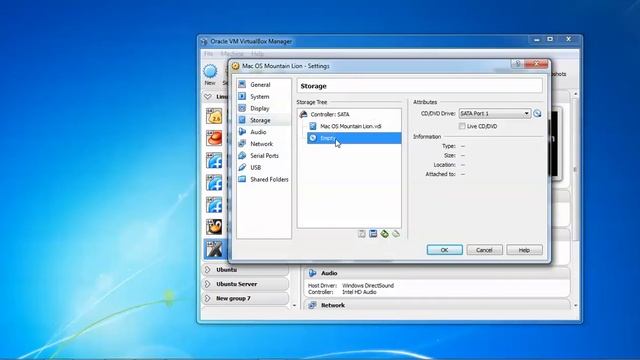The height and width of the screenshot is (360, 640).
Task: Click the Intel HD Audio controller text
Action: [359, 292]
